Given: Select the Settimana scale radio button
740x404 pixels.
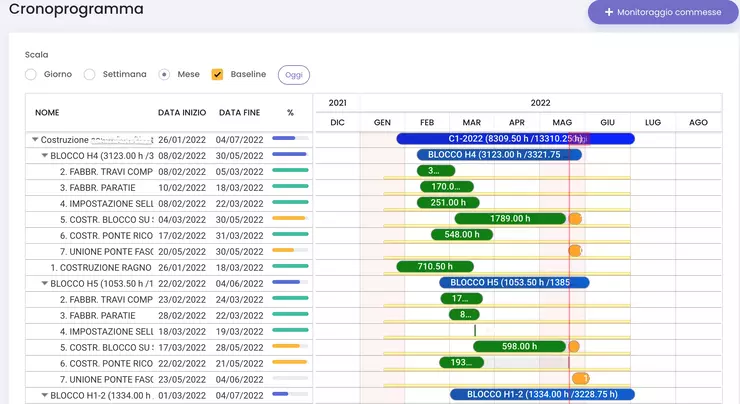Looking at the screenshot, I should click(90, 75).
